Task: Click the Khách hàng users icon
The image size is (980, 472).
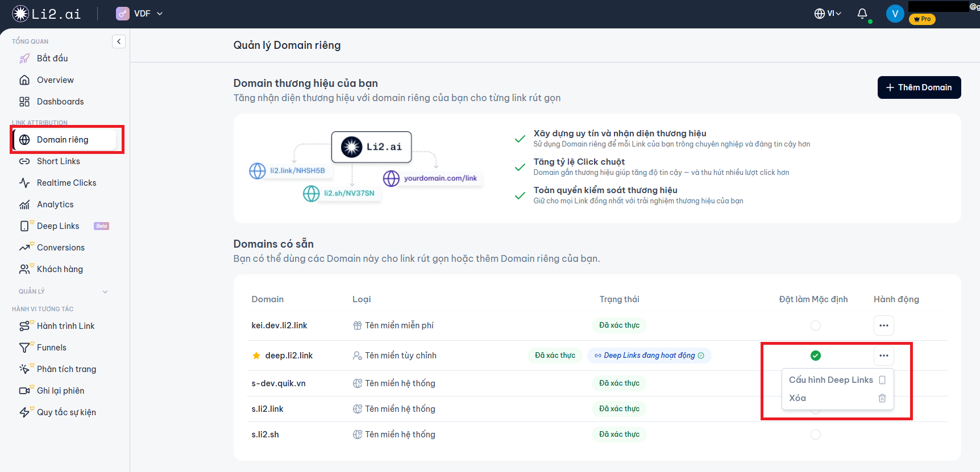Action: point(24,269)
